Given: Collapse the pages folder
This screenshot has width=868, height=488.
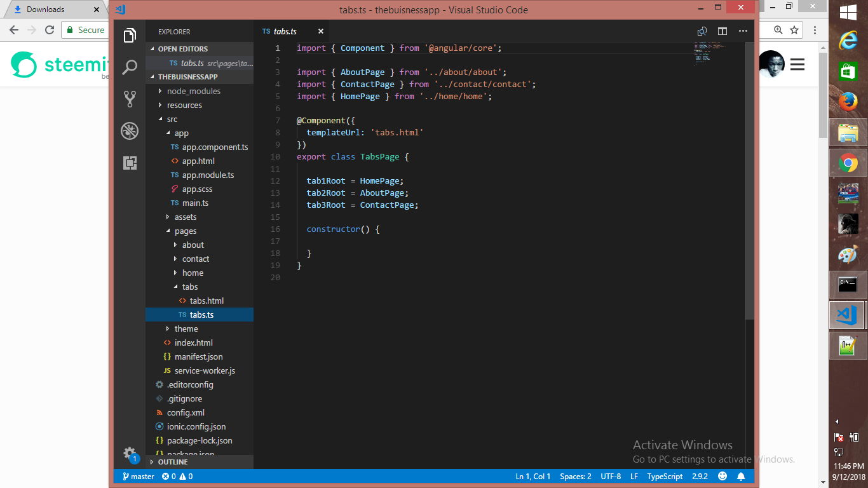Looking at the screenshot, I should (200, 231).
